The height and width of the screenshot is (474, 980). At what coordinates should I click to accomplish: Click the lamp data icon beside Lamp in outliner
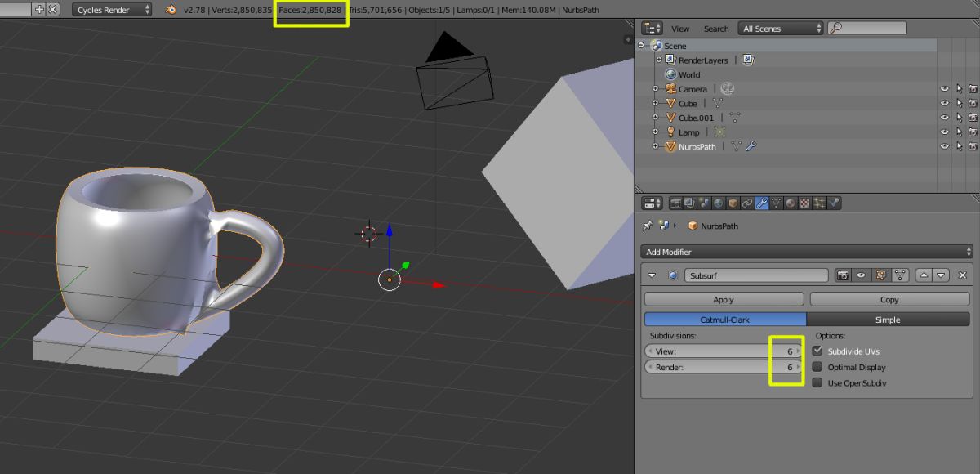pyautogui.click(x=719, y=132)
